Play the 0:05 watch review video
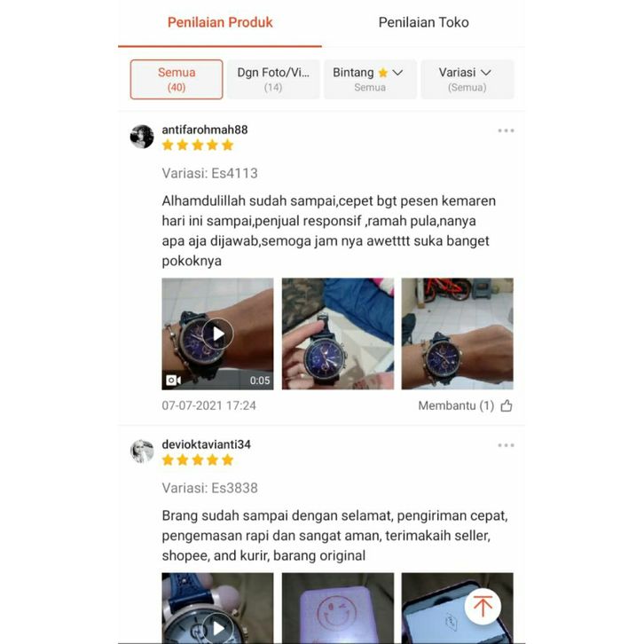The height and width of the screenshot is (644, 644). pyautogui.click(x=217, y=334)
